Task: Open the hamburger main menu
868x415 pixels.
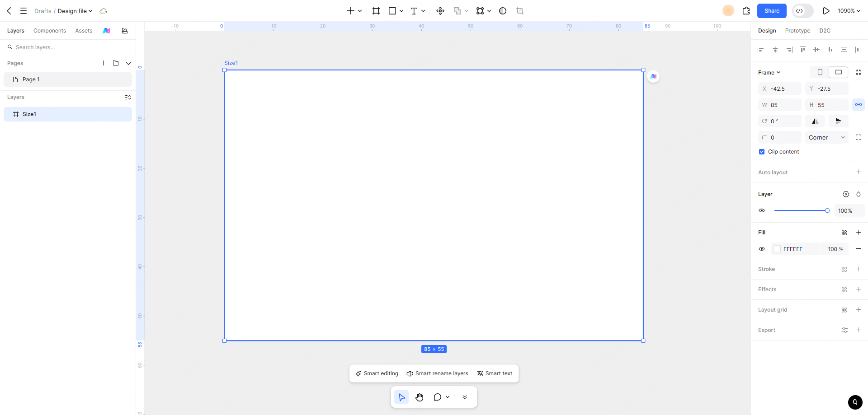Action: (24, 11)
